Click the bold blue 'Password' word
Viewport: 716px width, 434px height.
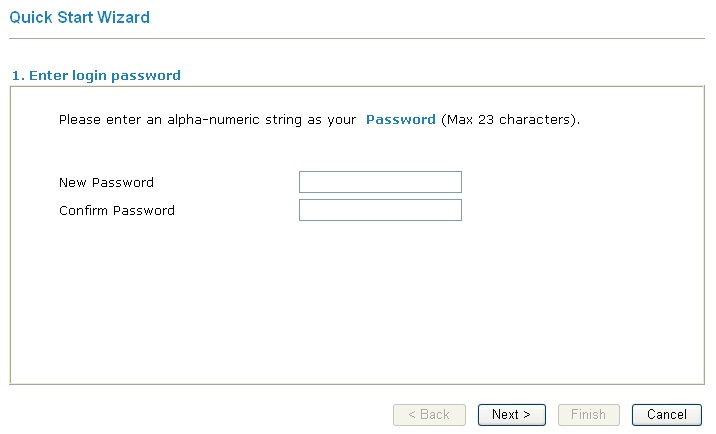[x=400, y=120]
